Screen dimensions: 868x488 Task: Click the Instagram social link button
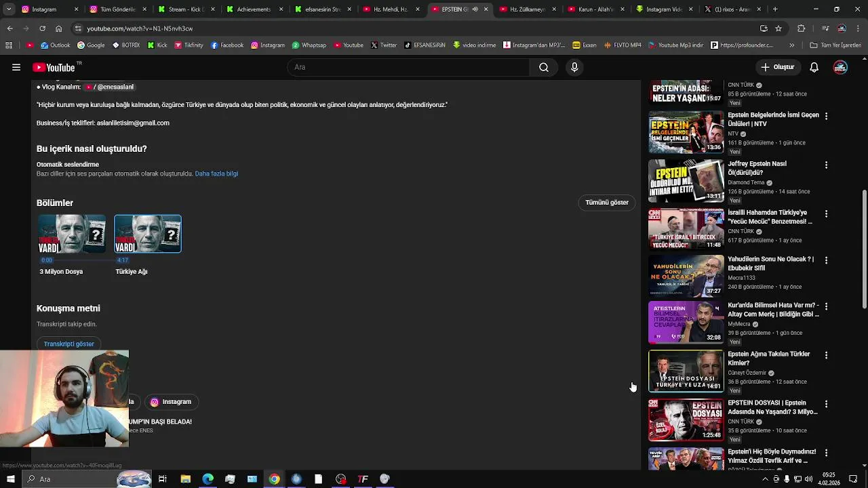171,402
